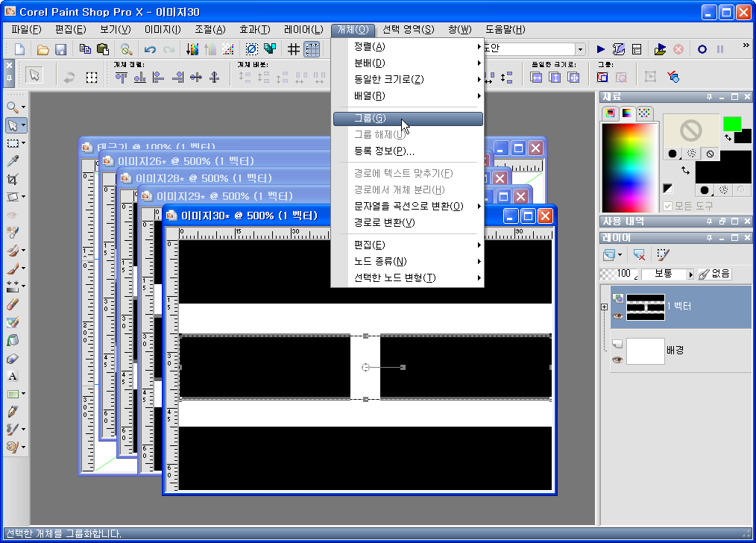Viewport: 756px width, 543px height.
Task: Click the Start script recording circle icon
Action: tap(702, 49)
